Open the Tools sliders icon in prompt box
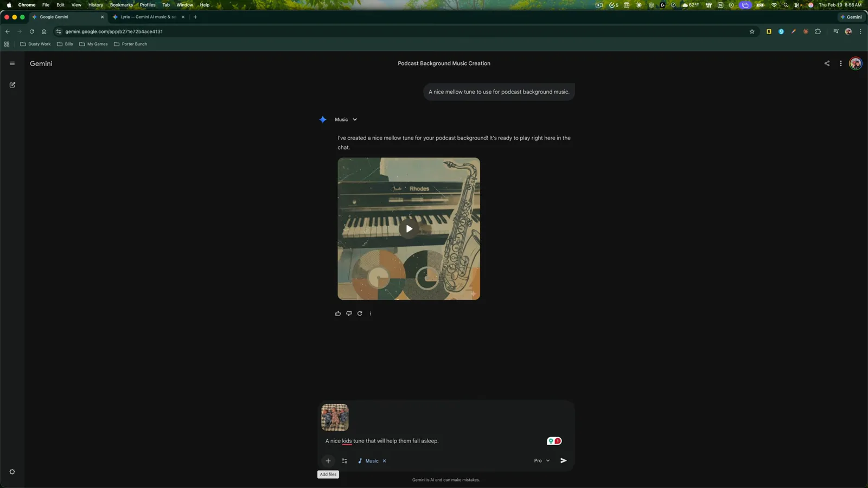The height and width of the screenshot is (488, 868). pyautogui.click(x=344, y=461)
